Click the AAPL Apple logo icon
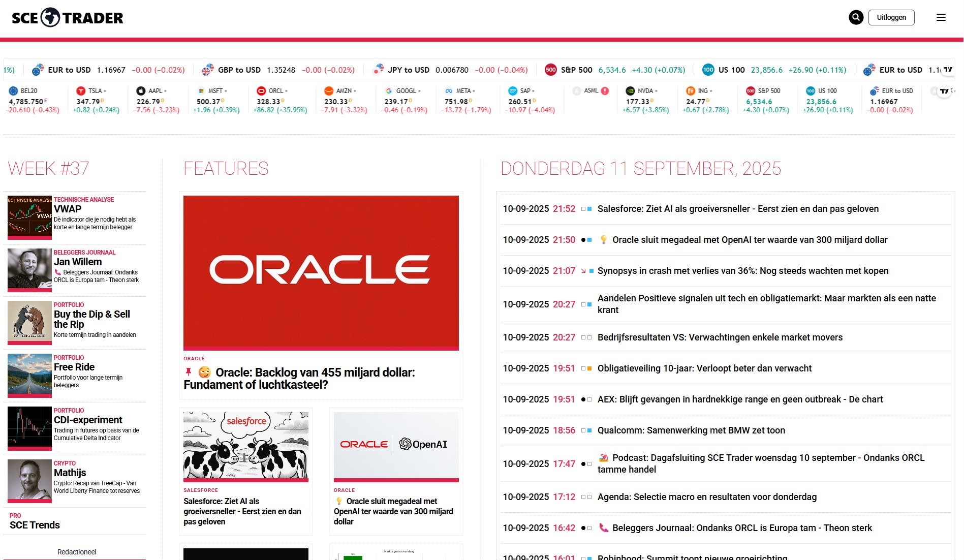The image size is (964, 560). (141, 91)
